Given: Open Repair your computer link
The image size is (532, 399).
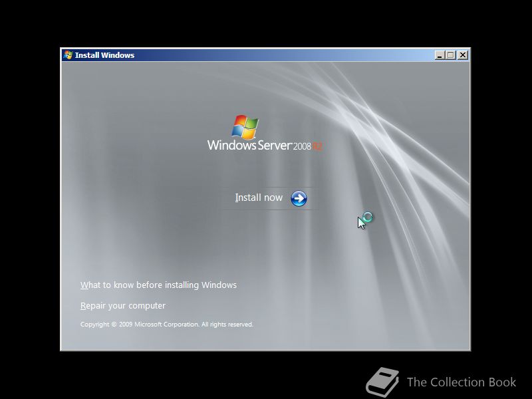Looking at the screenshot, I should coord(123,306).
